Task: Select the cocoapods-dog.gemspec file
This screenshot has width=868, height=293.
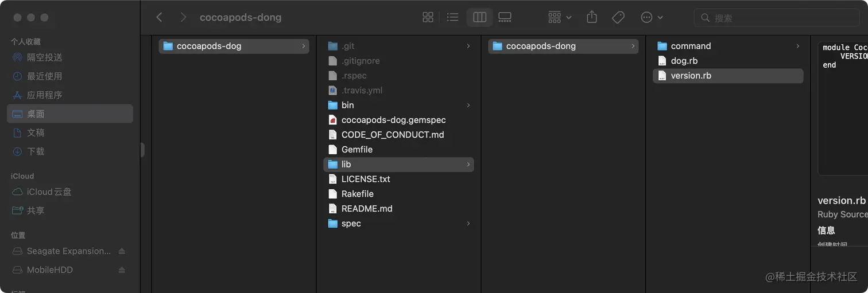Action: pos(393,120)
